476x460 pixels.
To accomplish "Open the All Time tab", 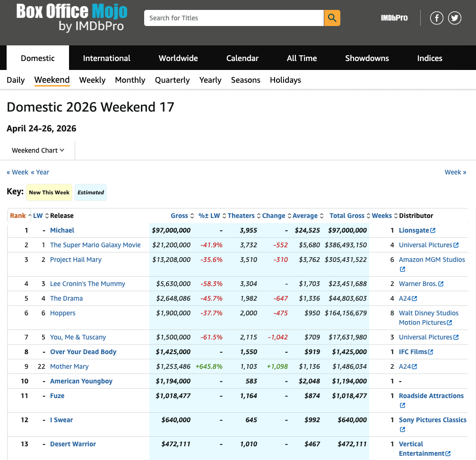I will point(302,58).
